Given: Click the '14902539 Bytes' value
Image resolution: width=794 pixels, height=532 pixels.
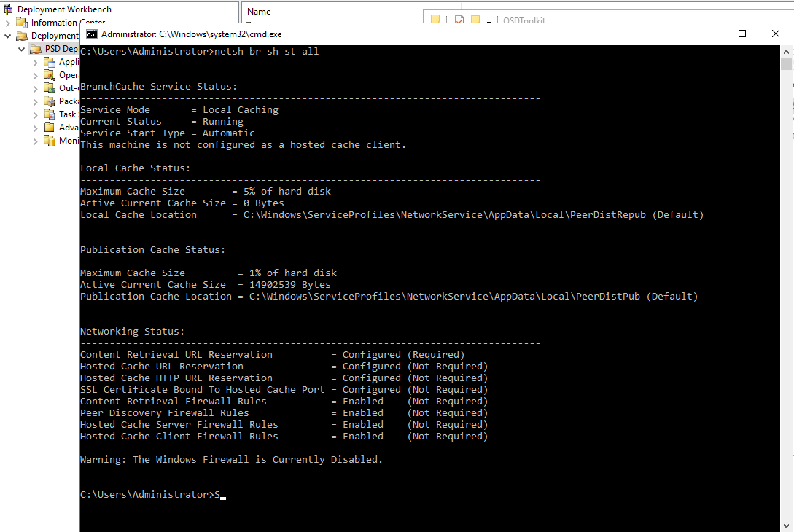Looking at the screenshot, I should (289, 284).
